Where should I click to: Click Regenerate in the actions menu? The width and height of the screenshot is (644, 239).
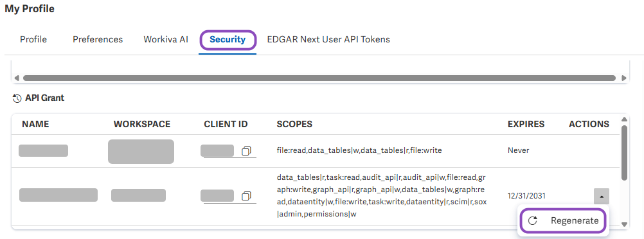pyautogui.click(x=562, y=220)
